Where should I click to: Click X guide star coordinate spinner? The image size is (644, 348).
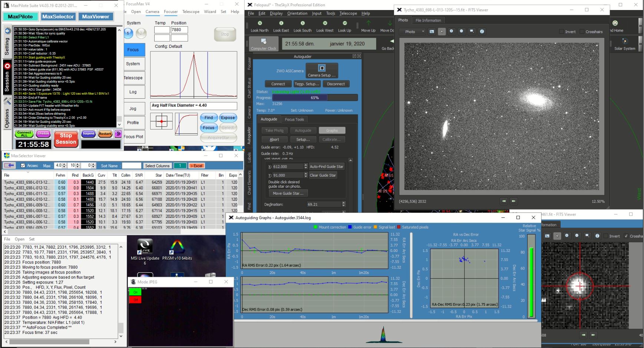[x=306, y=166]
